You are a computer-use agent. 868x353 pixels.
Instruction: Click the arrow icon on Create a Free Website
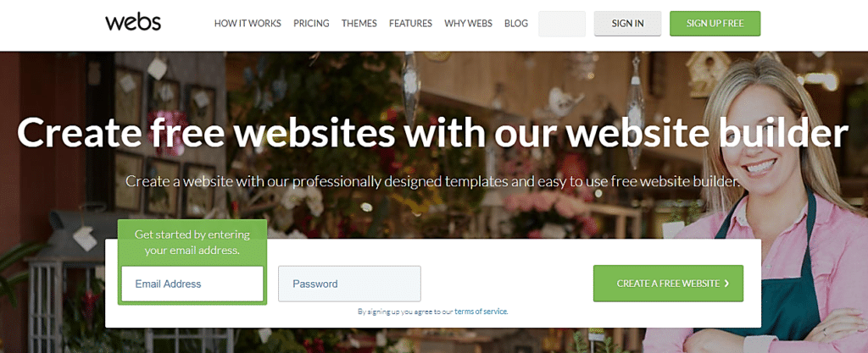point(726,284)
